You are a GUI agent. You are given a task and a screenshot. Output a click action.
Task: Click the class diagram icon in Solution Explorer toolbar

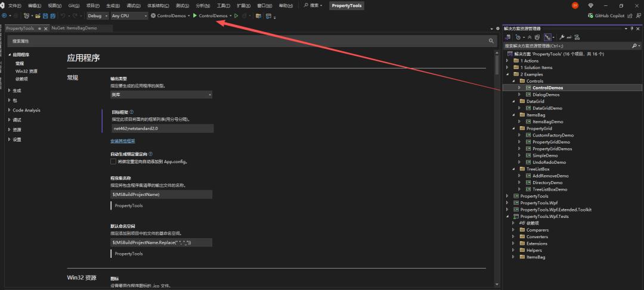click(577, 37)
